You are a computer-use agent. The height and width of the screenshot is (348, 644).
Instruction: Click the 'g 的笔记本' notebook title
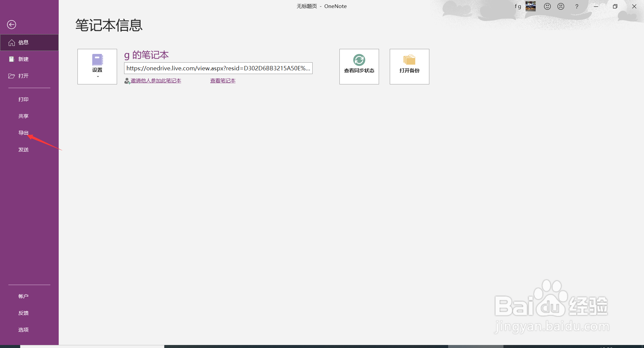[146, 55]
